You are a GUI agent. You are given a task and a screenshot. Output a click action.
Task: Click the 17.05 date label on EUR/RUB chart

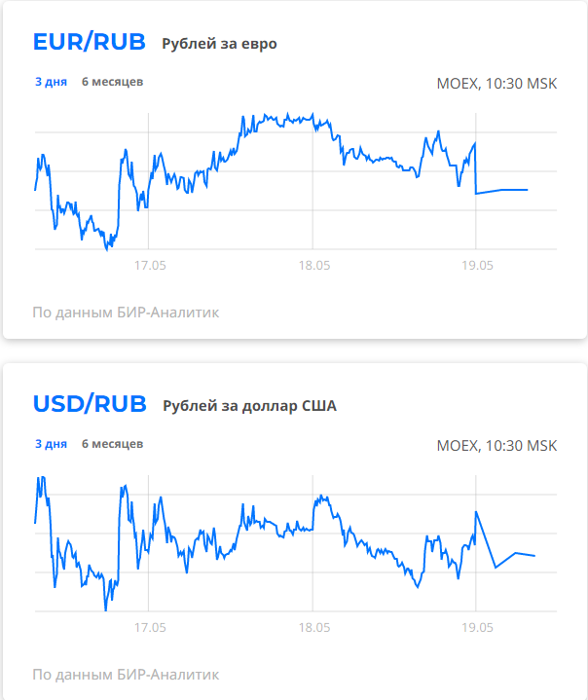(x=150, y=265)
